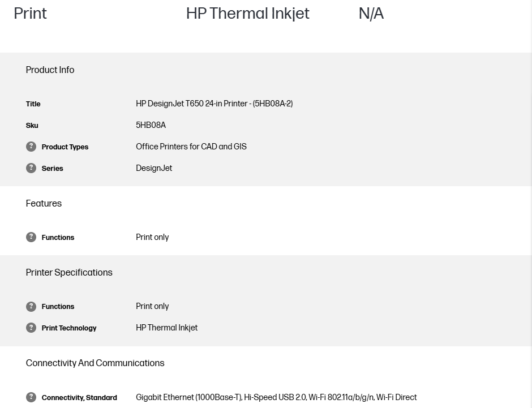Click the Sku label

point(32,126)
